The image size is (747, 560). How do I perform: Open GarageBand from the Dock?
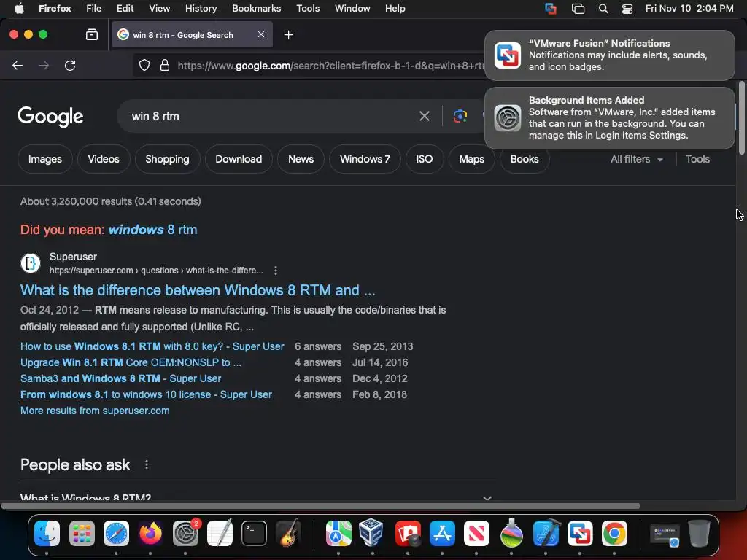(x=289, y=533)
